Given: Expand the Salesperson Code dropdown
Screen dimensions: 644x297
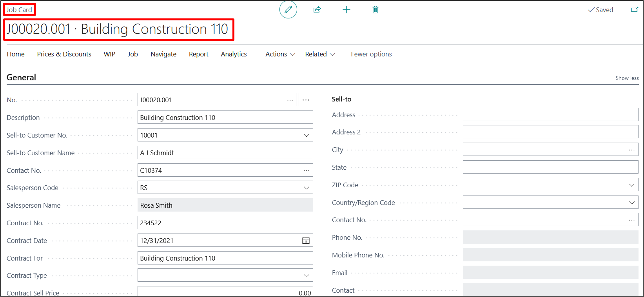Looking at the screenshot, I should (x=306, y=188).
